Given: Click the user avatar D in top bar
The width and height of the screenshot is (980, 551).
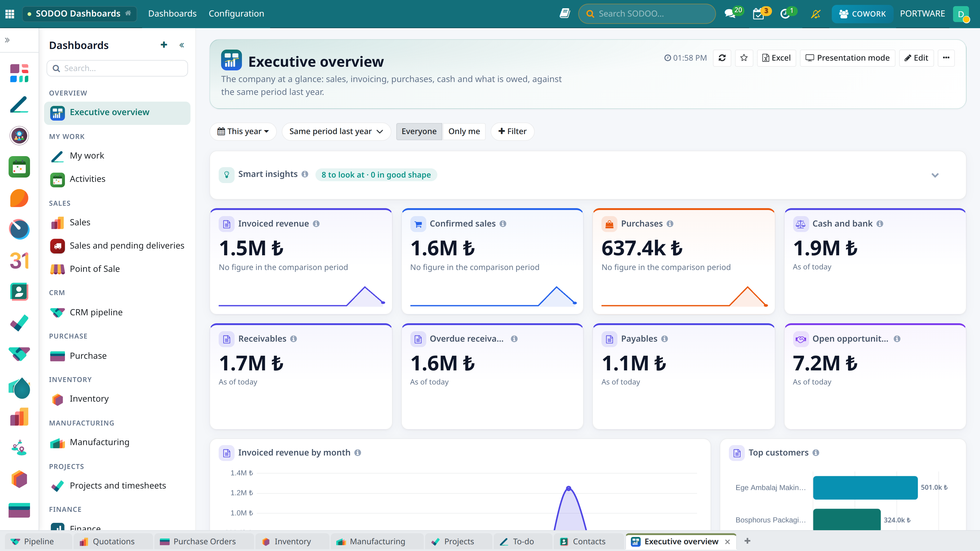Looking at the screenshot, I should pyautogui.click(x=961, y=14).
